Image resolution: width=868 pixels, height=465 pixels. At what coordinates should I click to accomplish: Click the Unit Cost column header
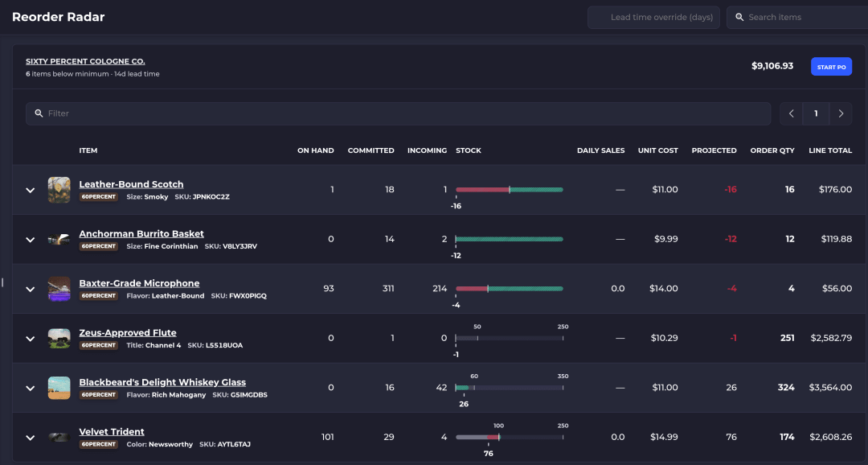[657, 150]
